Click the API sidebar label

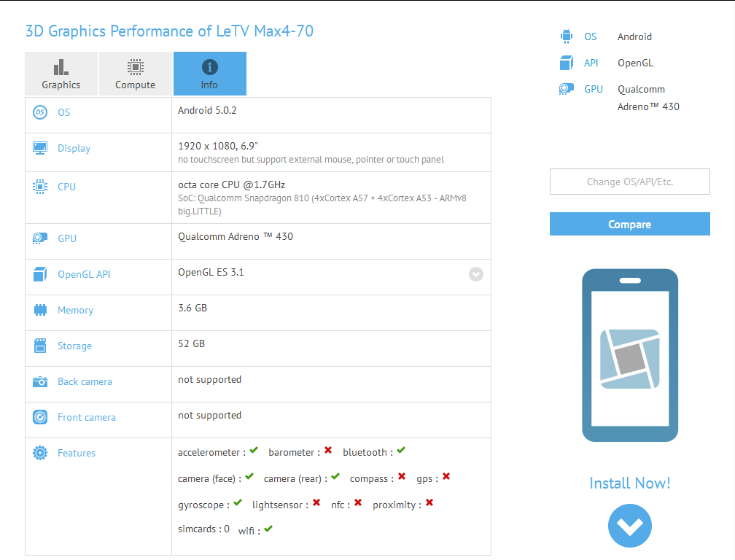[591, 63]
